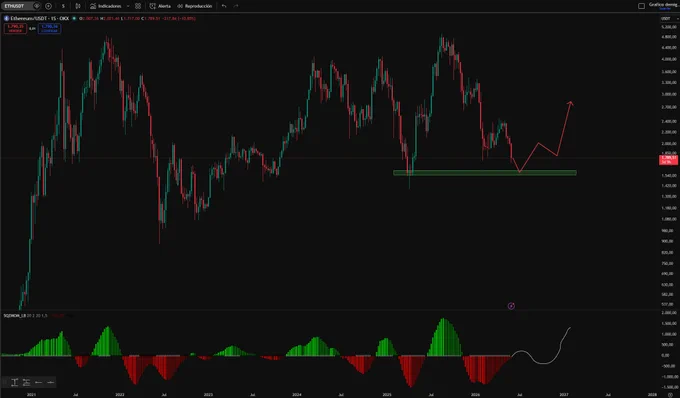
Task: Start bar replay with Reproducción button
Action: pos(195,6)
